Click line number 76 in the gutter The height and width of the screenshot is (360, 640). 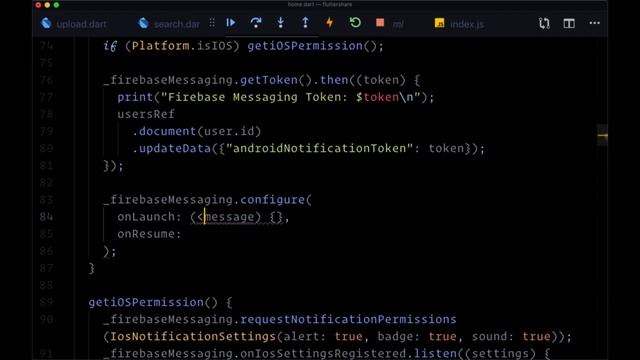point(47,80)
